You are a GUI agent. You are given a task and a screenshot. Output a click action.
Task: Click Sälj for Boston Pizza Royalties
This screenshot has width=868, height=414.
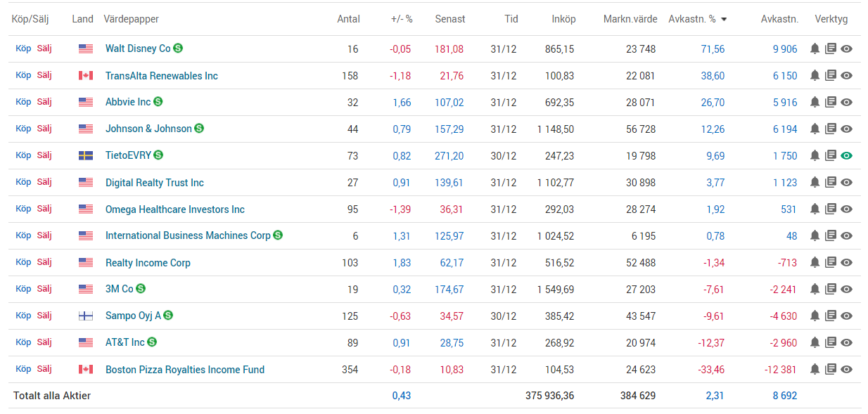44,368
